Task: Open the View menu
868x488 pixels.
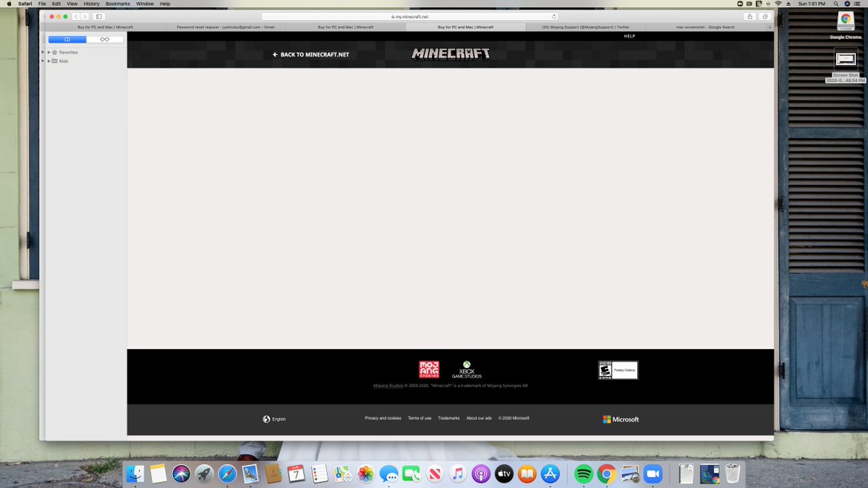Action: [x=72, y=4]
